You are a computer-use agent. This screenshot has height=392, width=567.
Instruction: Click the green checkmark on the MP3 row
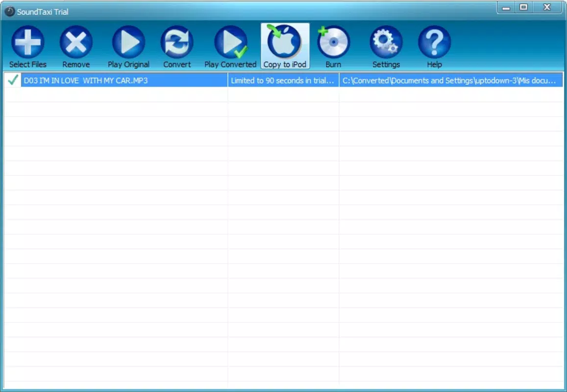coord(13,80)
